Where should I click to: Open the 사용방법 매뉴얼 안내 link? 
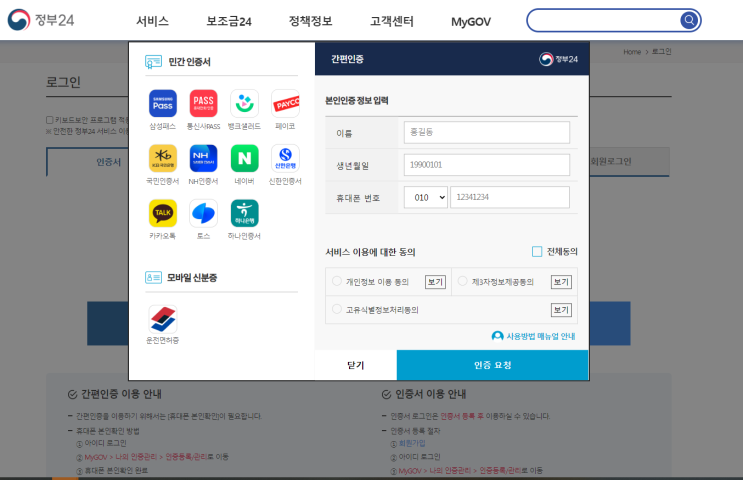[x=534, y=336]
